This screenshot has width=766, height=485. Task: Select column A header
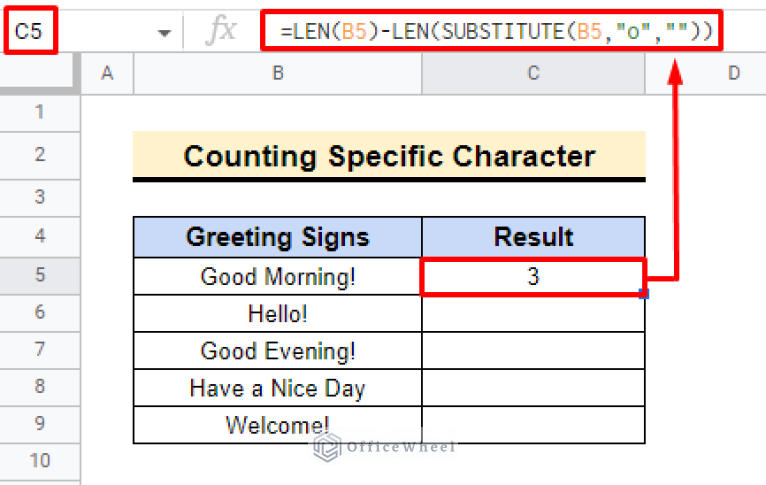107,73
